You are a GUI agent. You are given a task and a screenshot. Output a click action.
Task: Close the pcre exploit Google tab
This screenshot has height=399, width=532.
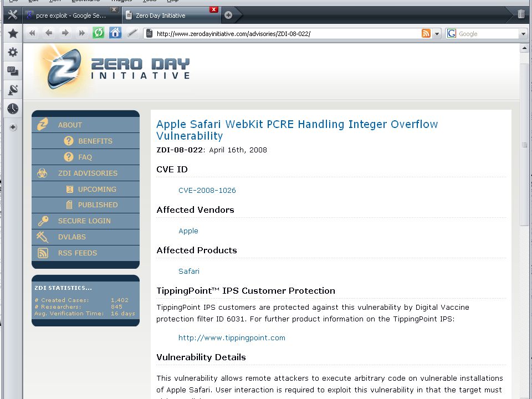114,9
